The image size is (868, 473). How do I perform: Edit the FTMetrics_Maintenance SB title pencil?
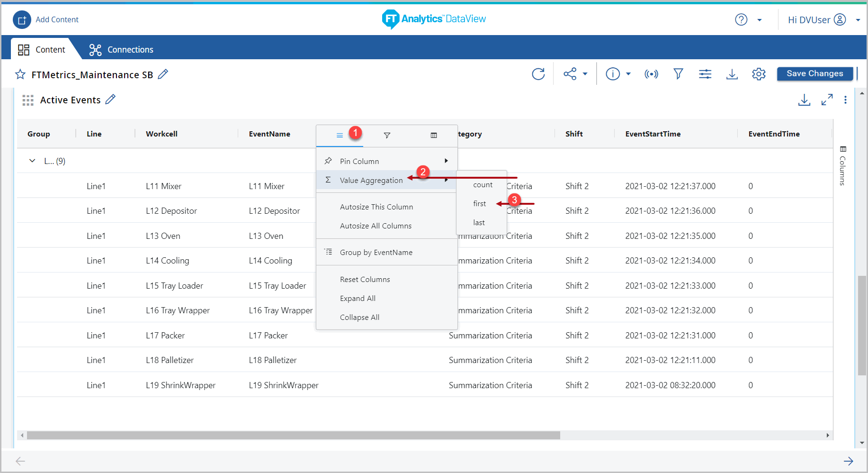[x=163, y=74]
